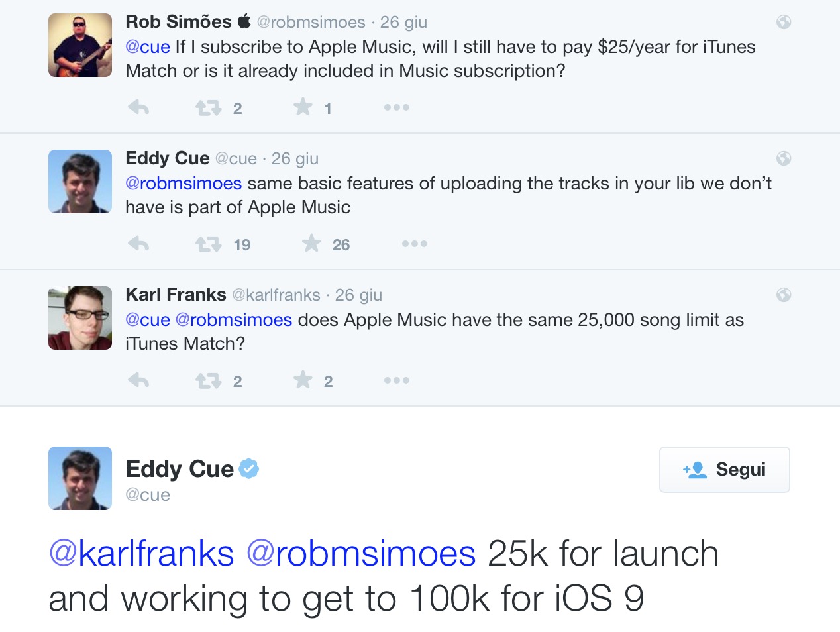Favorite Rob Simões' tweet with star
This screenshot has width=840, height=632.
303,107
